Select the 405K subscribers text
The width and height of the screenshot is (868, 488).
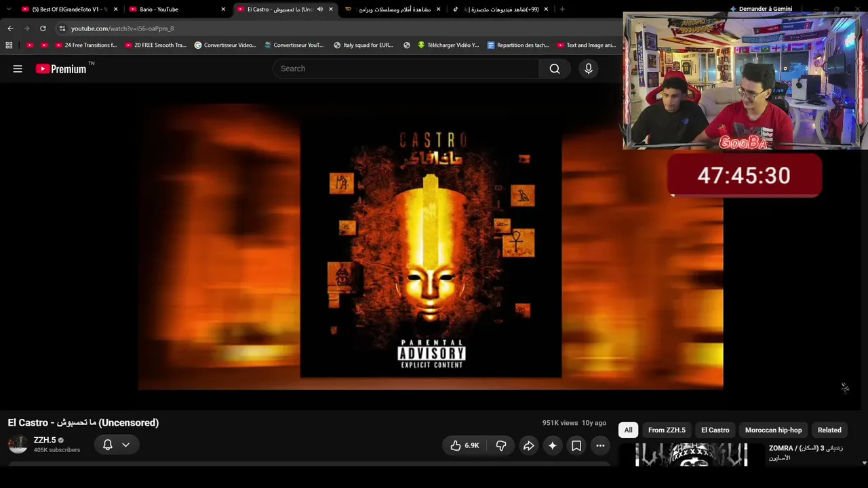pyautogui.click(x=57, y=450)
